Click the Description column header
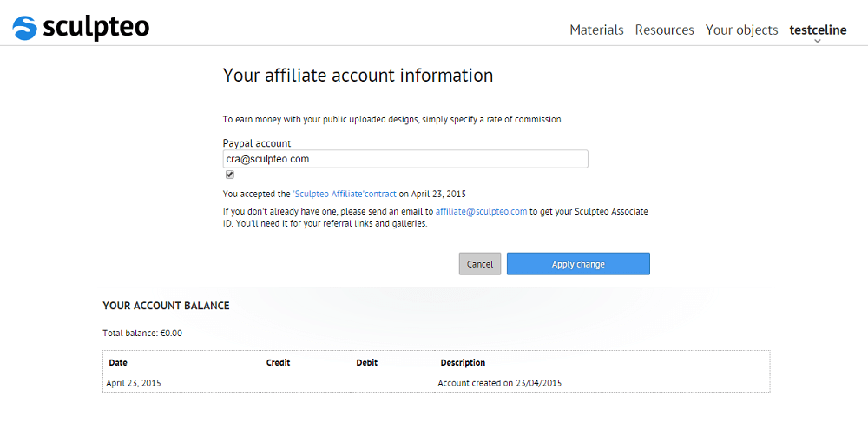The height and width of the screenshot is (436, 868). tap(463, 363)
